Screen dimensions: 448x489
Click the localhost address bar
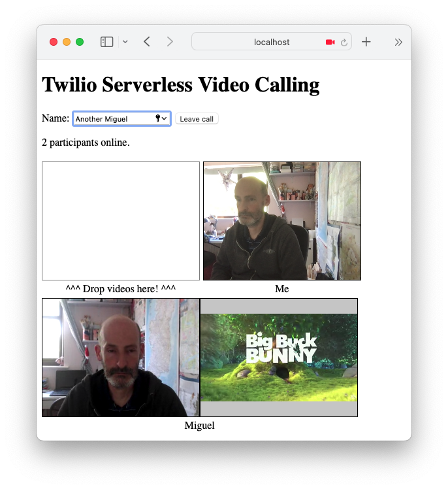(x=272, y=42)
